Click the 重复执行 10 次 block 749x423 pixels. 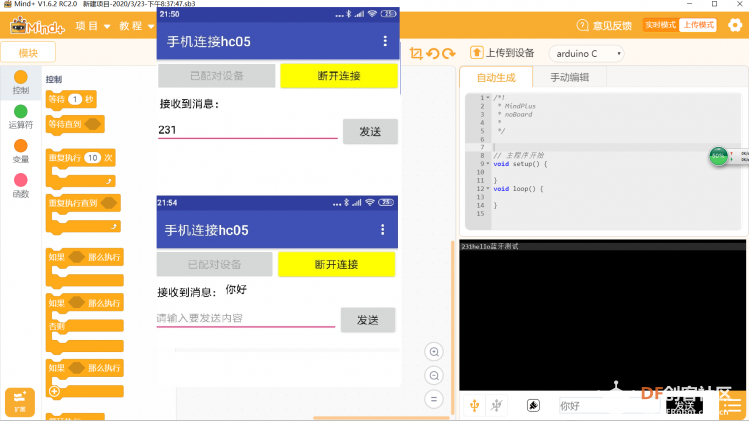coord(81,168)
